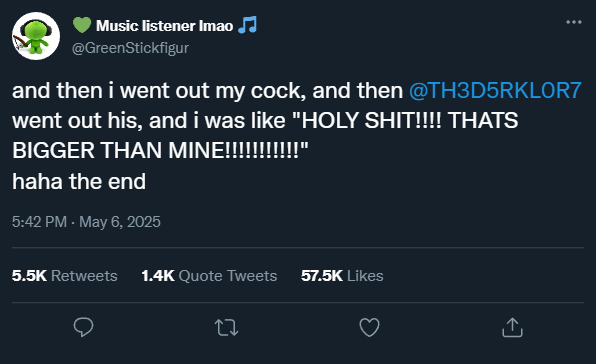Click the 'BIGGER THAN MINE' tweet line
The height and width of the screenshot is (364, 596).
pyautogui.click(x=160, y=150)
